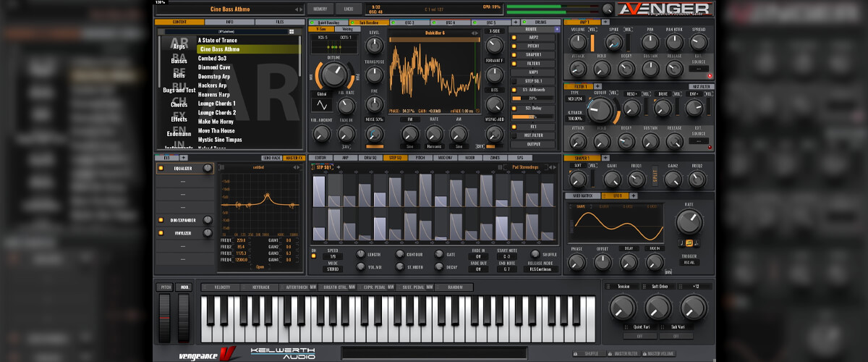Select the Quint Bassline oscillator tab
This screenshot has width=868, height=362.
(x=328, y=22)
